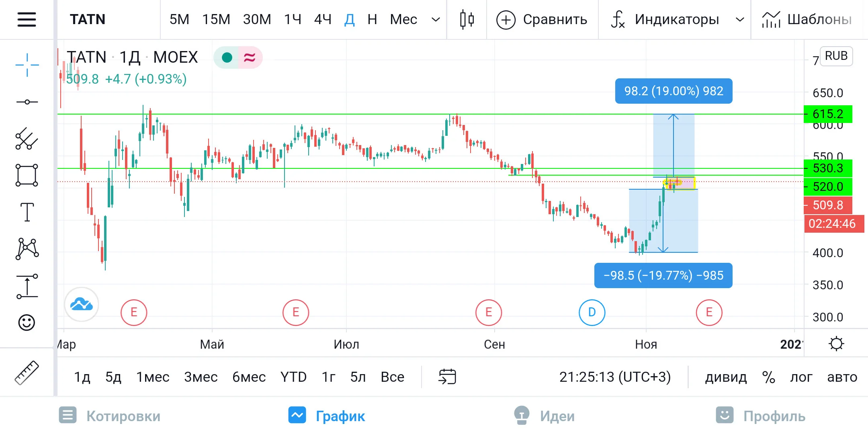The width and height of the screenshot is (868, 434).
Task: Toggle авто auto scale
Action: pyautogui.click(x=842, y=377)
